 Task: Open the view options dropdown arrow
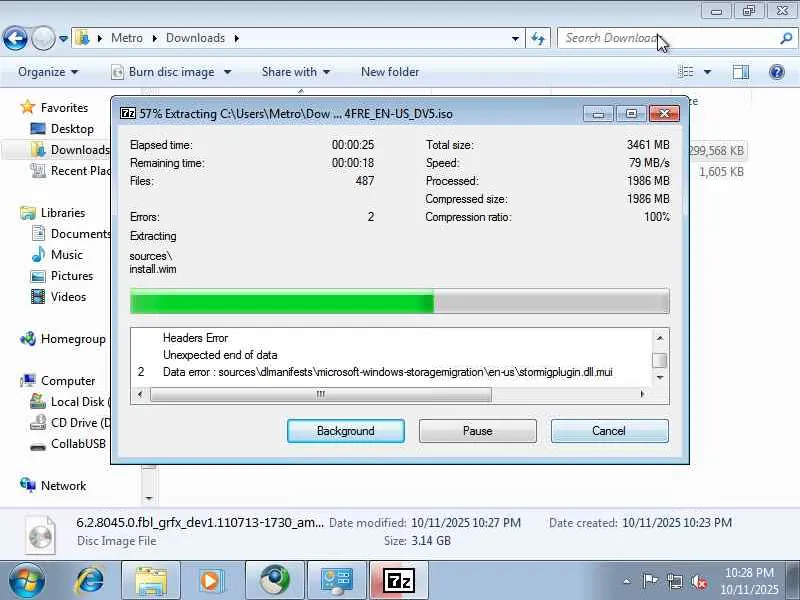[x=708, y=72]
